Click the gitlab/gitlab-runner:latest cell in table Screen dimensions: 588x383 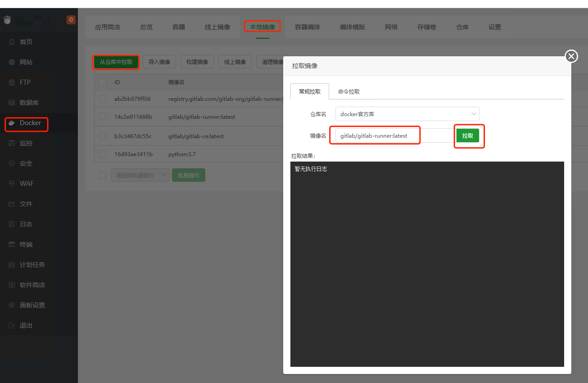[x=202, y=117]
